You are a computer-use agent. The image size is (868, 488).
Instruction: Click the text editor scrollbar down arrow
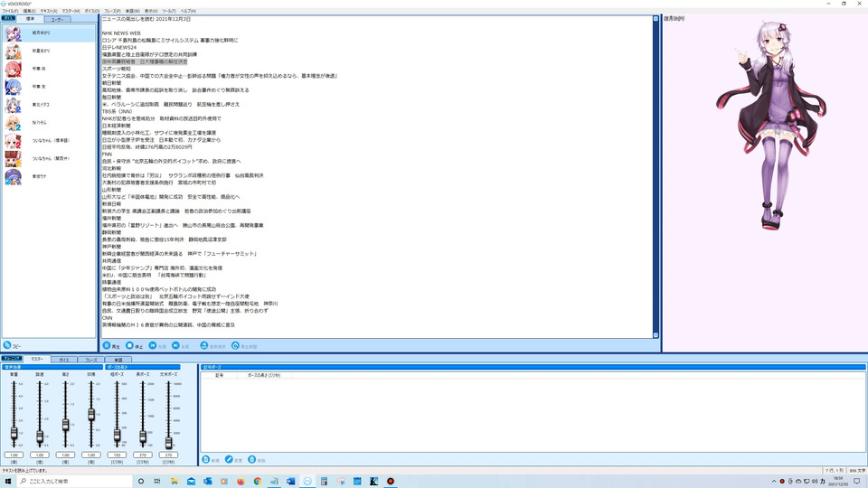pos(656,335)
